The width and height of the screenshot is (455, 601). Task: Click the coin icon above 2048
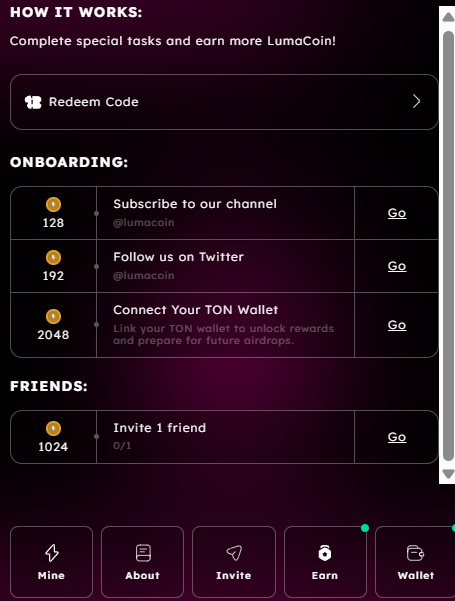tap(53, 317)
